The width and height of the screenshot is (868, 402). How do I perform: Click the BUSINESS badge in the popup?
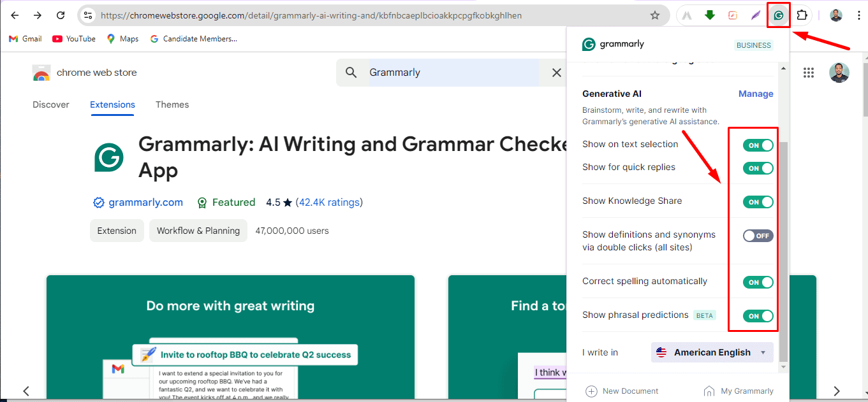coord(754,45)
